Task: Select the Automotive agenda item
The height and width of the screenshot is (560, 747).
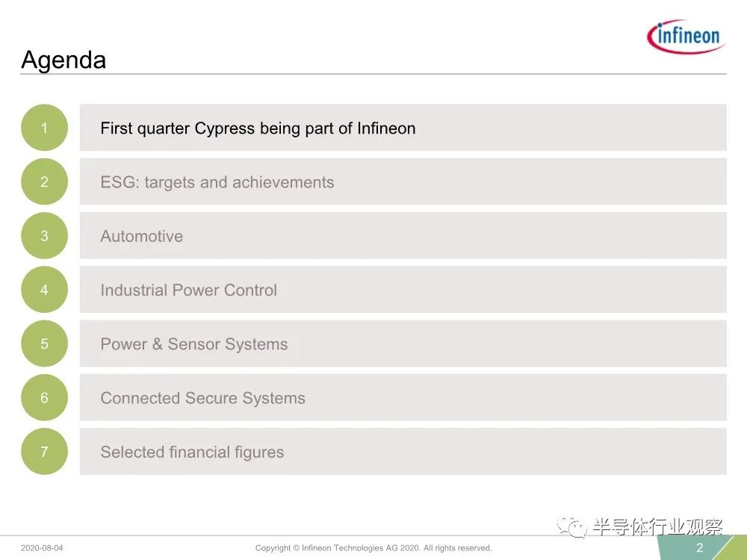Action: pos(403,236)
